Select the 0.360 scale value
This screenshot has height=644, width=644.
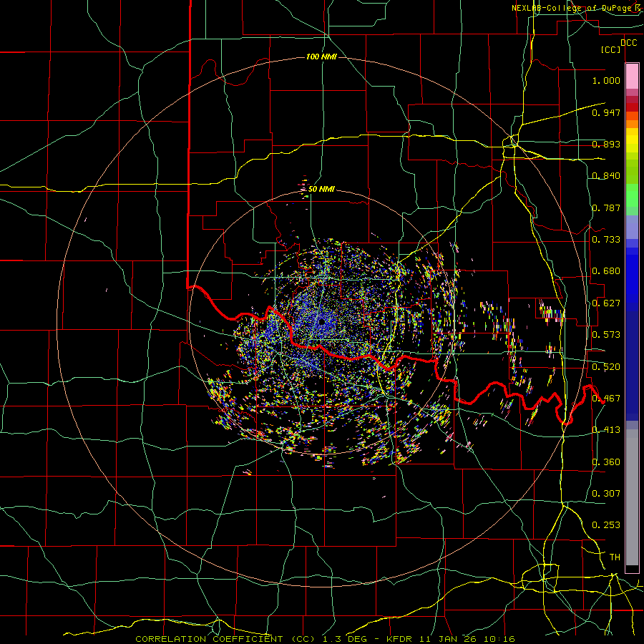pyautogui.click(x=606, y=462)
